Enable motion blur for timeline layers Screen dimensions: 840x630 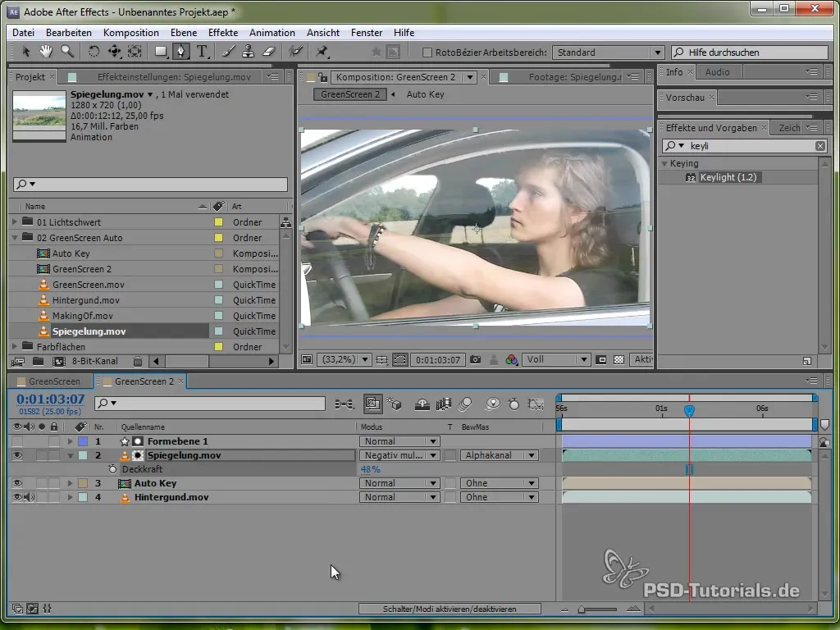(466, 404)
